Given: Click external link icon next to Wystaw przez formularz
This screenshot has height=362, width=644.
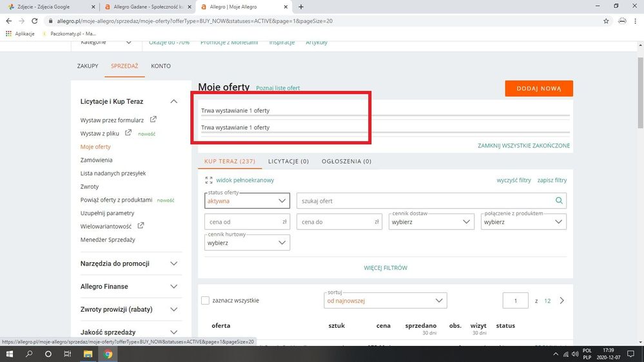Looking at the screenshot, I should 153,120.
